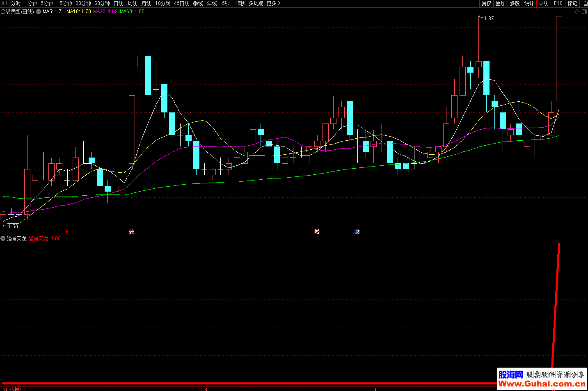Click the MA20: 1.69 label
This screenshot has width=588, height=391.
pos(105,11)
